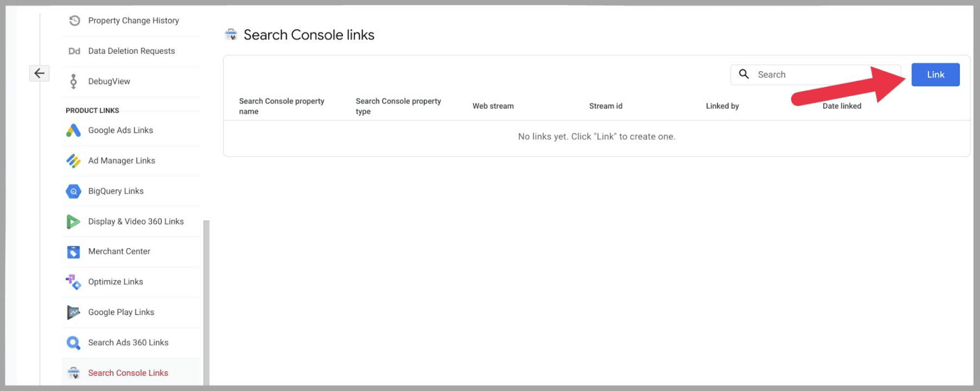This screenshot has width=980, height=391.
Task: Click the Date linked column header
Action: tap(842, 106)
